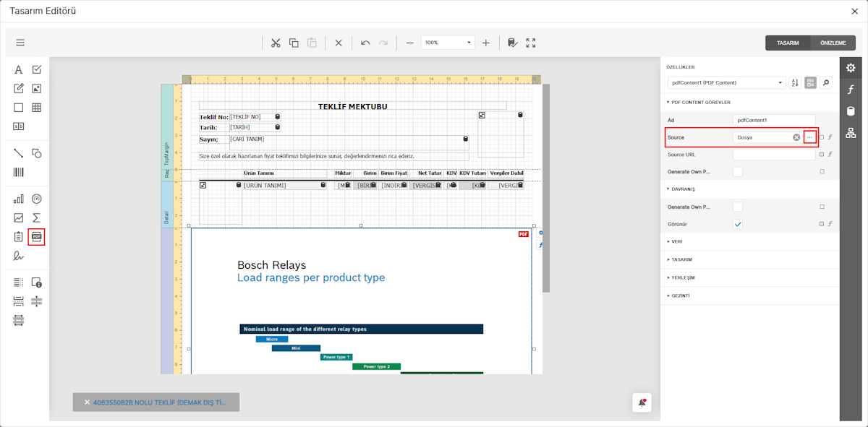The image size is (868, 427).
Task: Select the PDF Content toolbox control
Action: point(37,236)
